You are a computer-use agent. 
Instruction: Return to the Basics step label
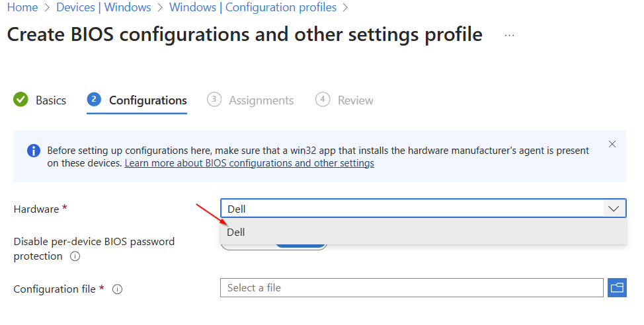coord(51,100)
